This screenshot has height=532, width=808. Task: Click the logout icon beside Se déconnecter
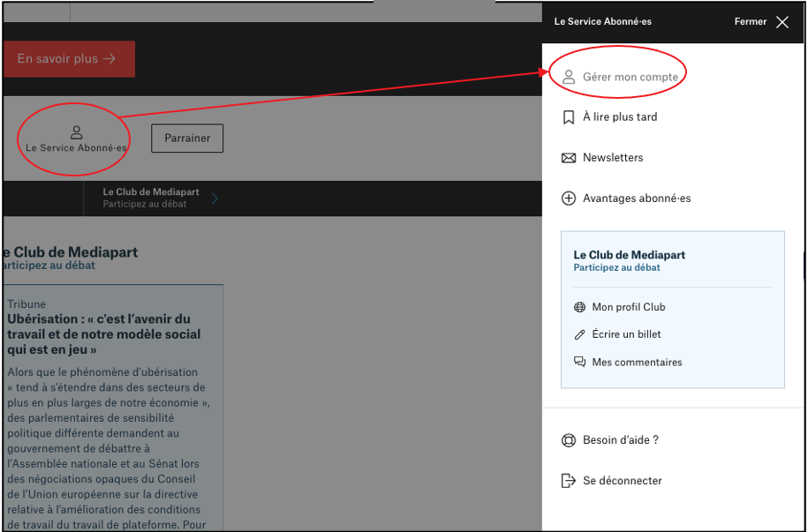[569, 481]
